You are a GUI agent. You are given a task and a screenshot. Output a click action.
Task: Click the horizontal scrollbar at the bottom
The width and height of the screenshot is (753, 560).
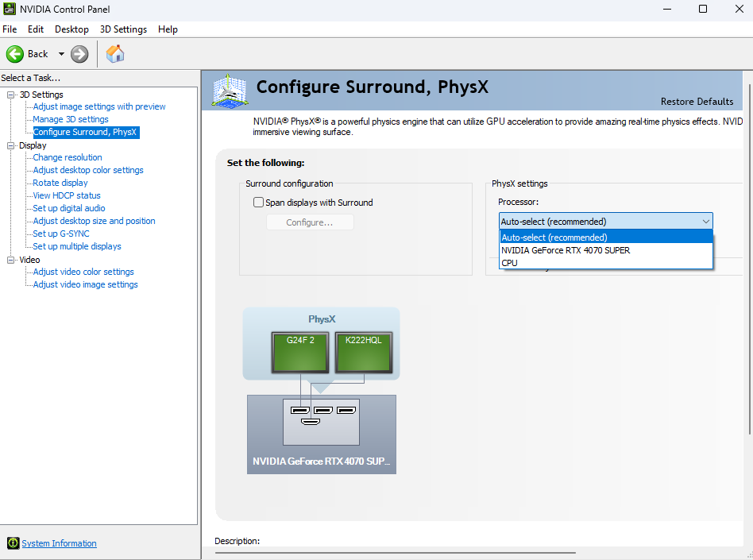click(396, 553)
